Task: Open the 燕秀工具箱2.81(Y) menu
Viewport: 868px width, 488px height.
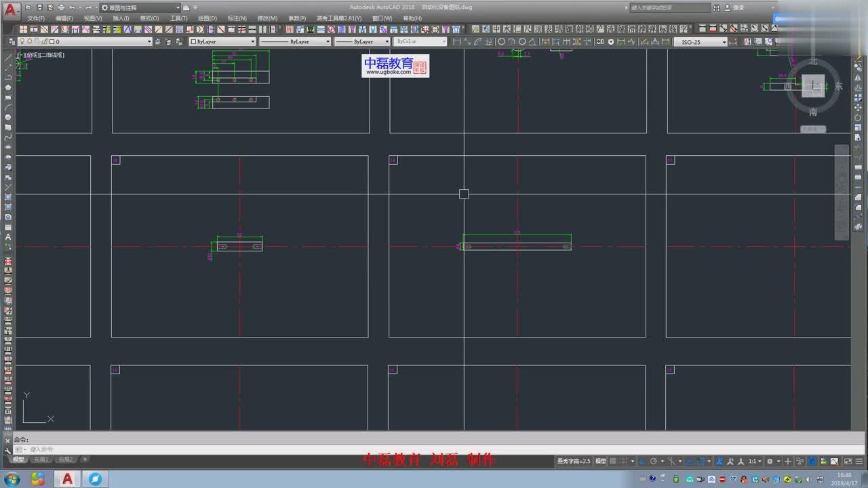Action: 339,18
